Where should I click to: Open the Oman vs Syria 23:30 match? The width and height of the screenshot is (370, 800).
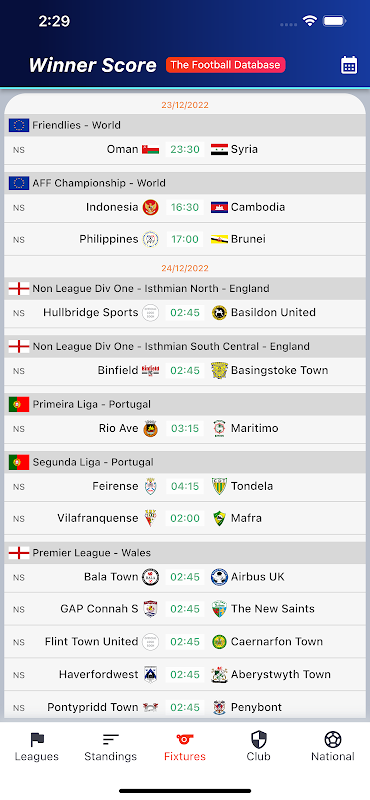[x=185, y=149]
